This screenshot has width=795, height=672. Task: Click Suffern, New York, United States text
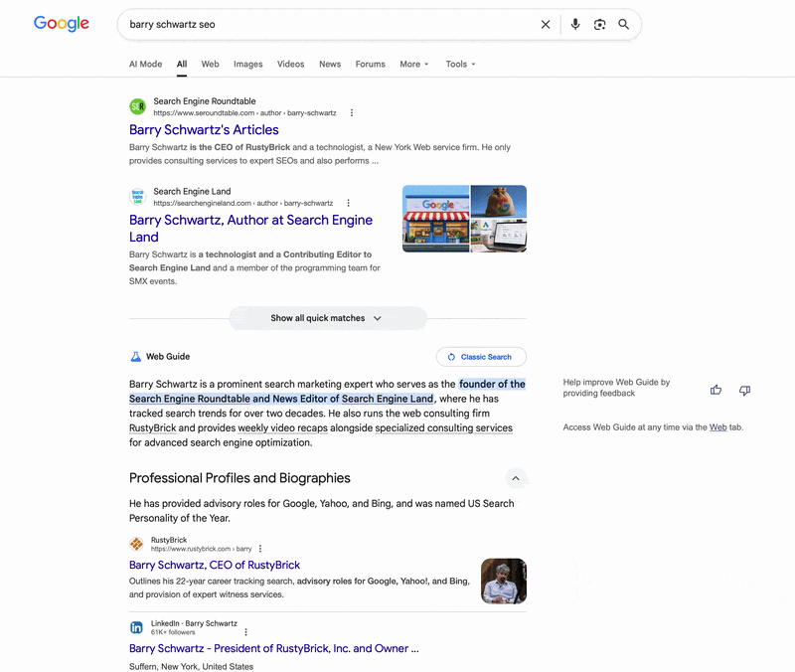[x=191, y=666]
